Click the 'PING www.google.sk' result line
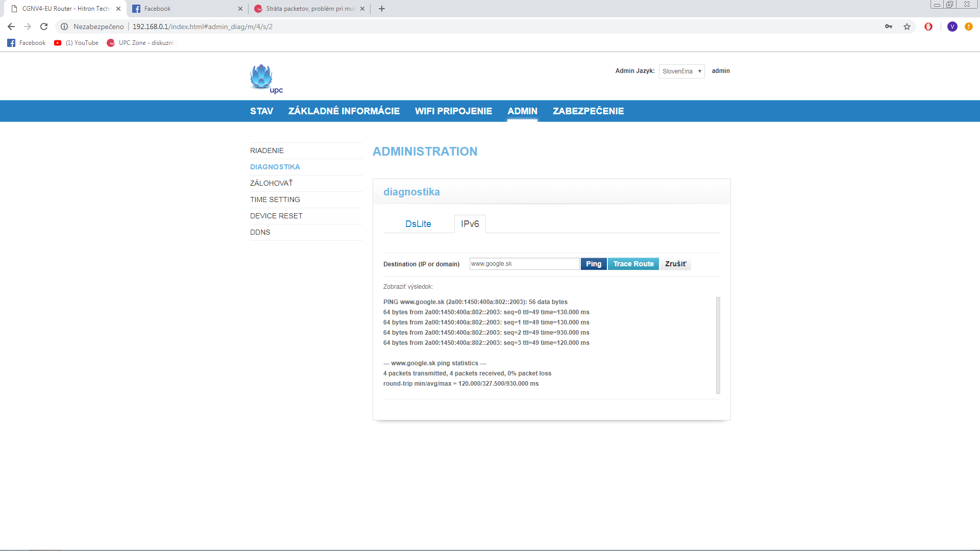Image resolution: width=980 pixels, height=551 pixels. click(x=475, y=302)
